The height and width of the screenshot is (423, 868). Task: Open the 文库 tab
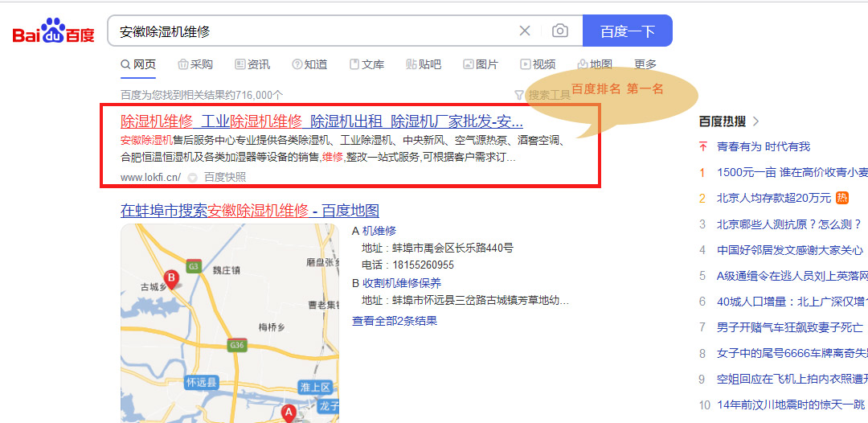tap(366, 64)
